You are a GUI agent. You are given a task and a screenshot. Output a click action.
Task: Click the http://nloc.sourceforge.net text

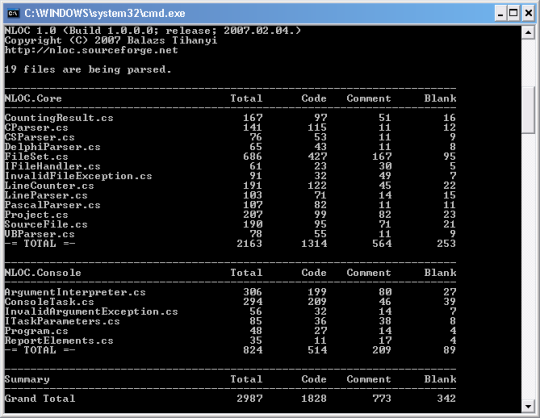(x=91, y=50)
